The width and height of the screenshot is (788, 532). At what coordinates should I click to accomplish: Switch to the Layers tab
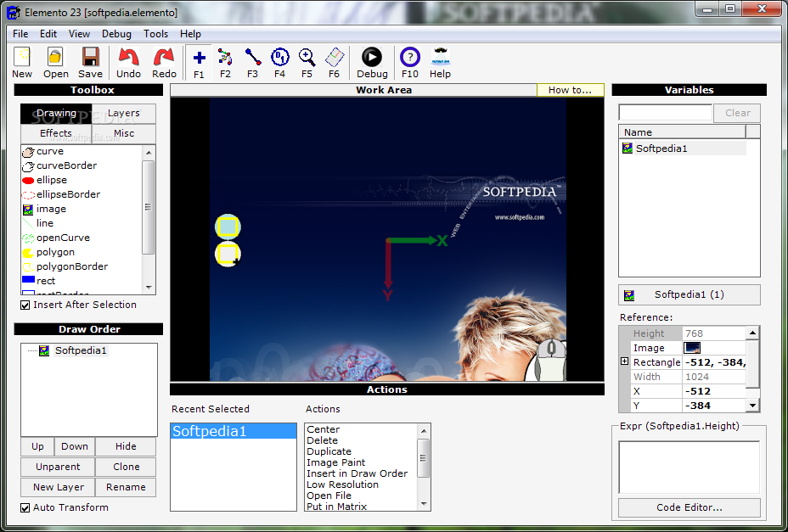click(124, 114)
